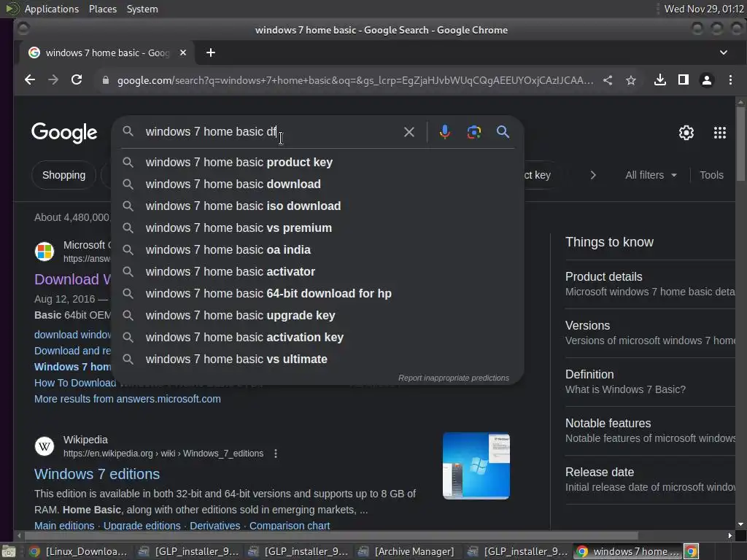
Task: Open Google apps grid
Action: [x=720, y=133]
